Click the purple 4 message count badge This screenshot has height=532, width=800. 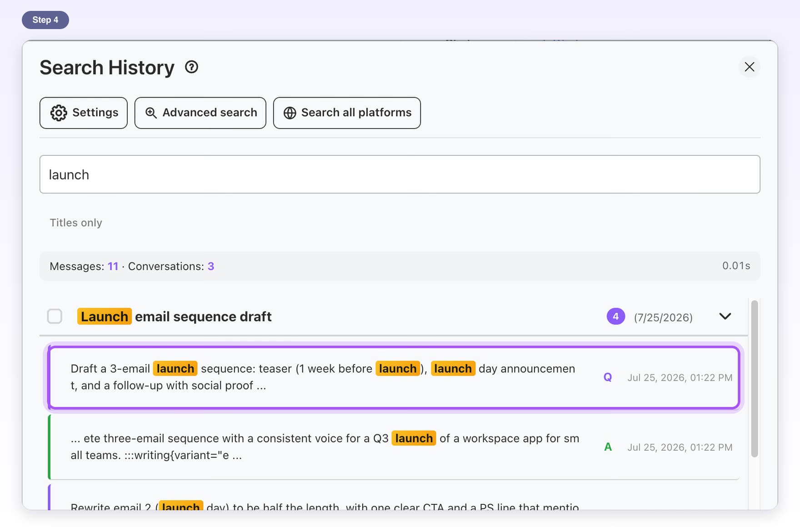point(615,316)
